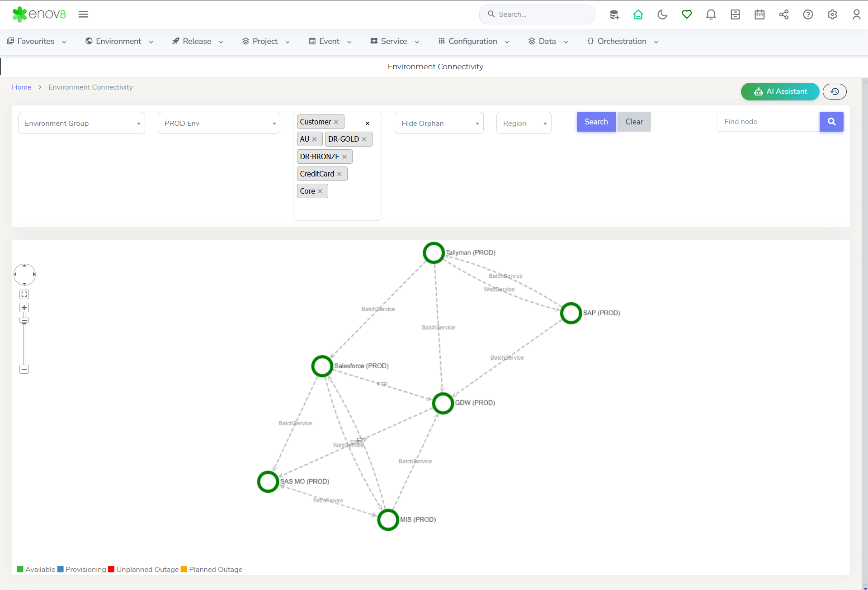868x590 pixels.
Task: Zoom in with the plus icon
Action: point(24,308)
